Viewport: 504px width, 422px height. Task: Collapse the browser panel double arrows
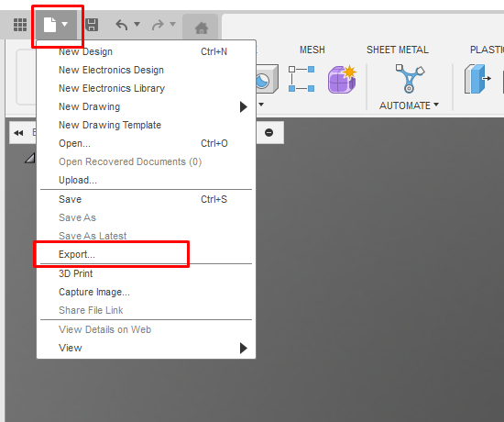tap(18, 133)
